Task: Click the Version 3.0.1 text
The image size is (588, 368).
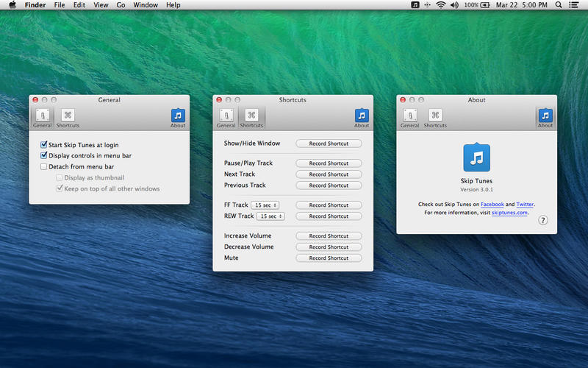Action: point(476,190)
